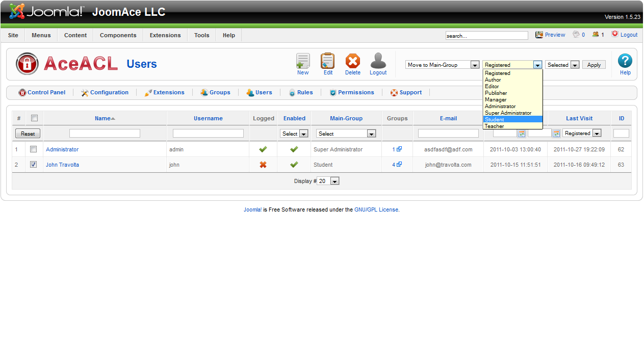Go to the Support tab

(406, 93)
